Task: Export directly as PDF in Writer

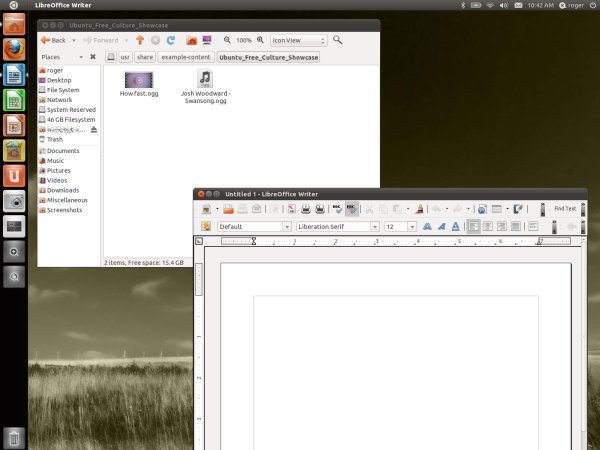Action: pyautogui.click(x=292, y=209)
